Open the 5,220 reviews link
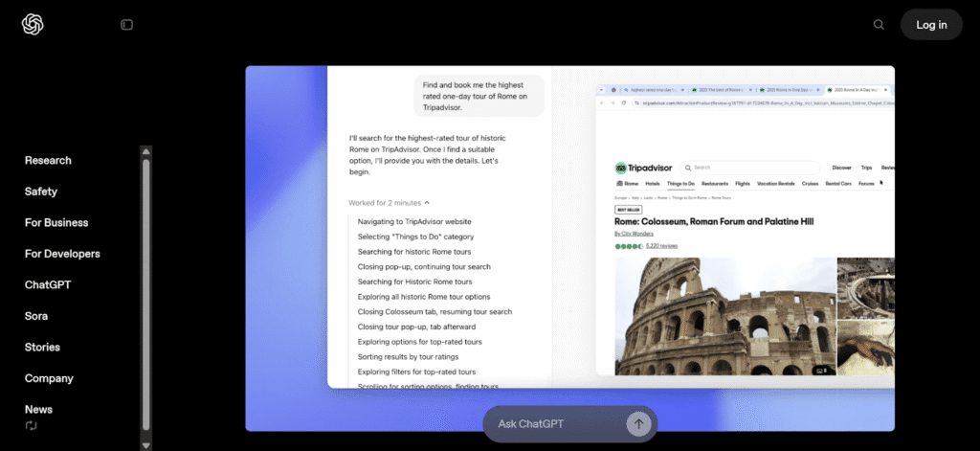 click(661, 246)
